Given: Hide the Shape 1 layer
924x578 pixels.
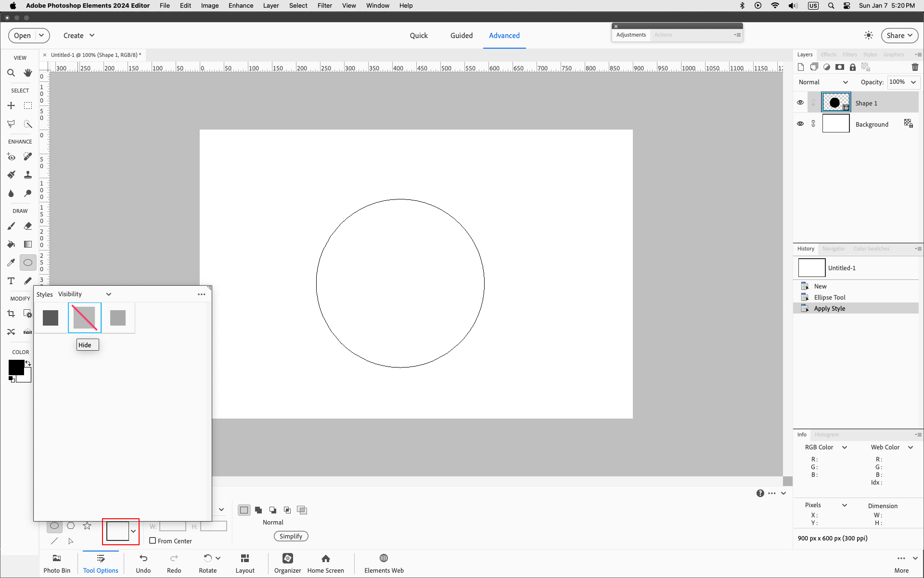Looking at the screenshot, I should (x=800, y=103).
